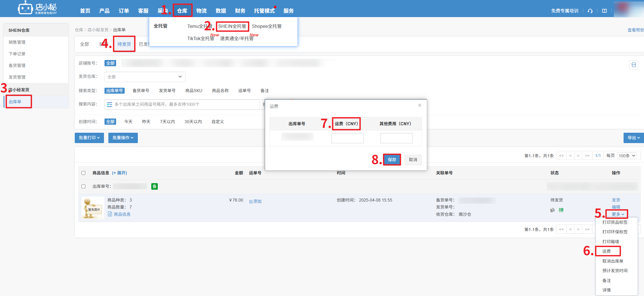Click the collapse filter panel icon
Image resolution: width=644 pixels, height=296 pixels.
tap(633, 65)
